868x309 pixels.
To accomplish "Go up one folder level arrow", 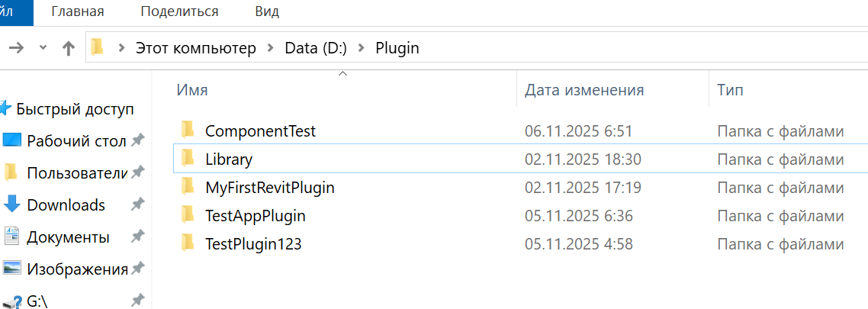I will tap(69, 49).
